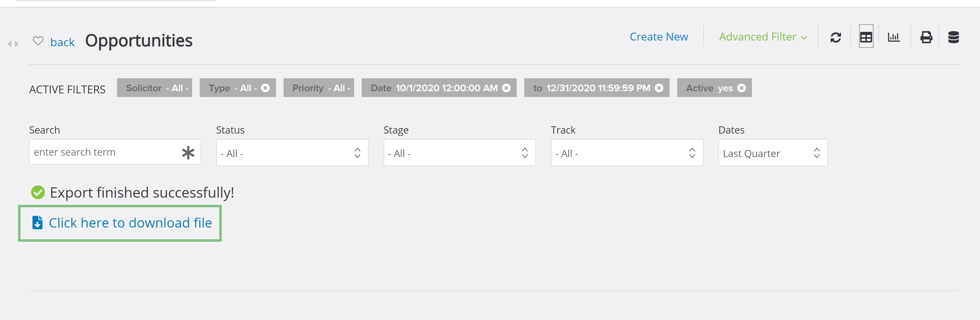The image size is (980, 320).
Task: Remove the Date start filter chip
Action: point(506,88)
